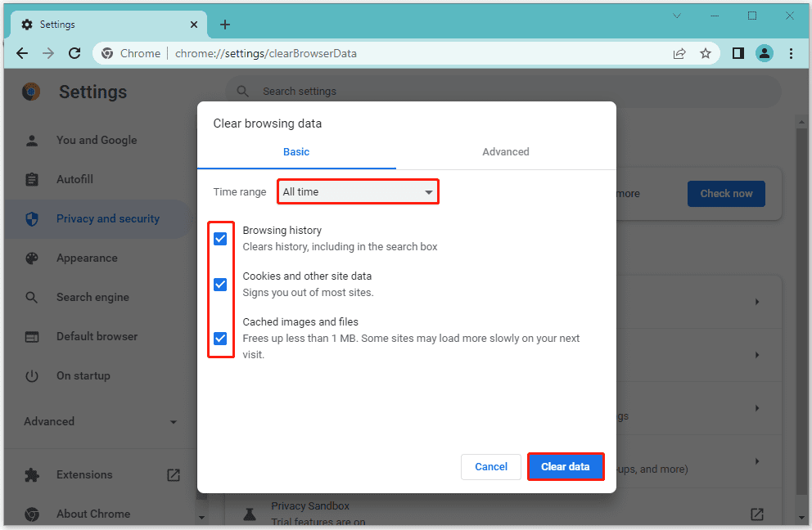
Task: Uncheck Cached images and files checkbox
Action: pyautogui.click(x=220, y=339)
